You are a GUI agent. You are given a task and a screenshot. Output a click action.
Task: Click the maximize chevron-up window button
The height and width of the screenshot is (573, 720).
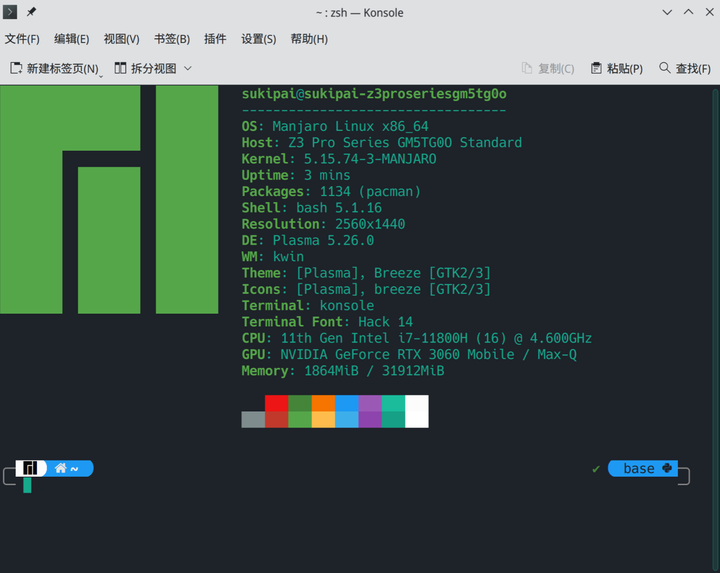click(x=688, y=12)
